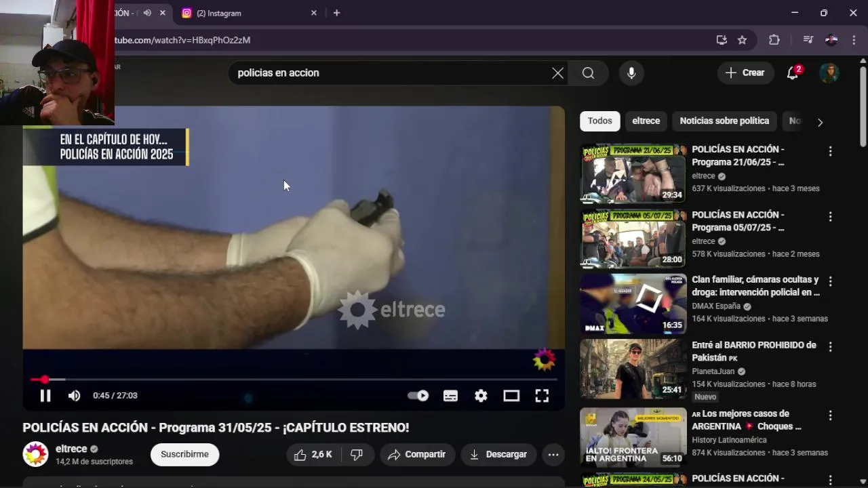Enter fullscreen mode in player
Viewport: 868px width, 488px height.
coord(542,396)
